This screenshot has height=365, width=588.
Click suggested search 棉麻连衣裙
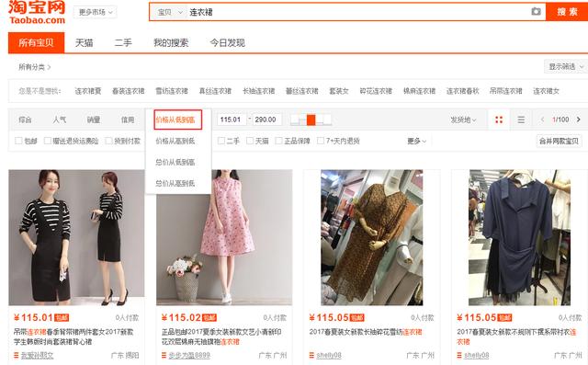coord(419,91)
